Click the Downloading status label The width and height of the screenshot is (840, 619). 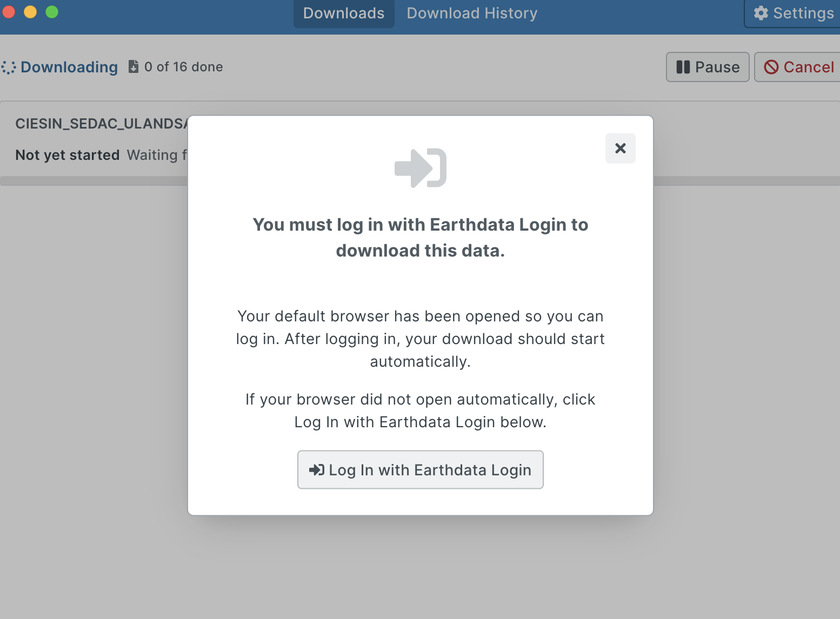click(69, 67)
